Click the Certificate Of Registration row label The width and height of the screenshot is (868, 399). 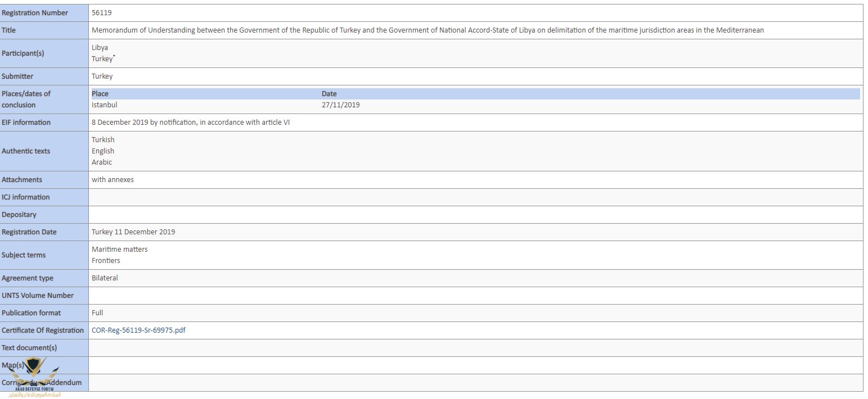click(x=43, y=330)
